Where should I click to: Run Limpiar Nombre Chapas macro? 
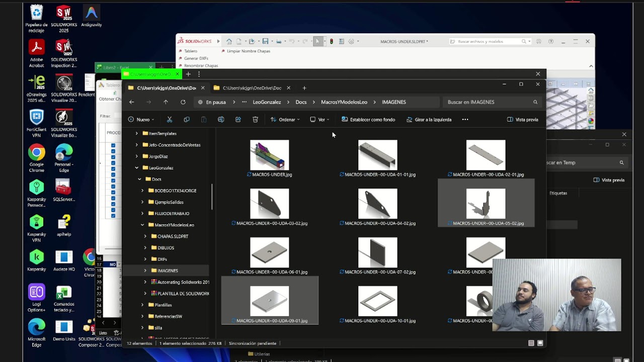coord(246,51)
